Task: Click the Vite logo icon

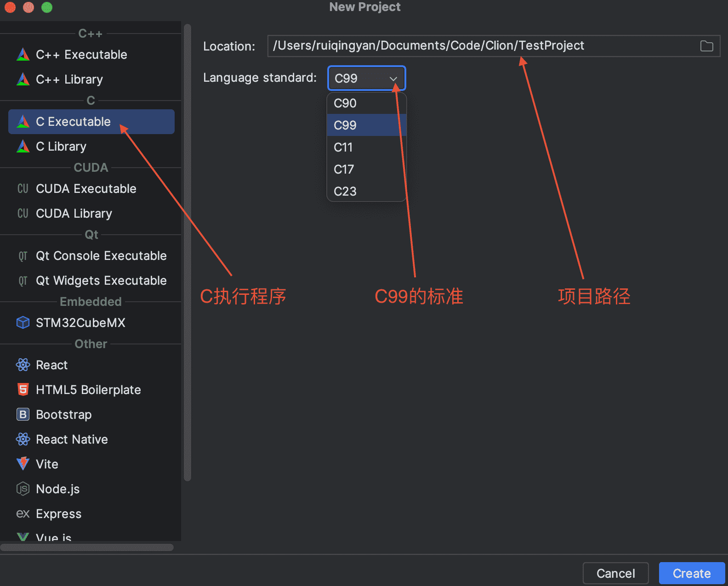Action: pyautogui.click(x=23, y=464)
